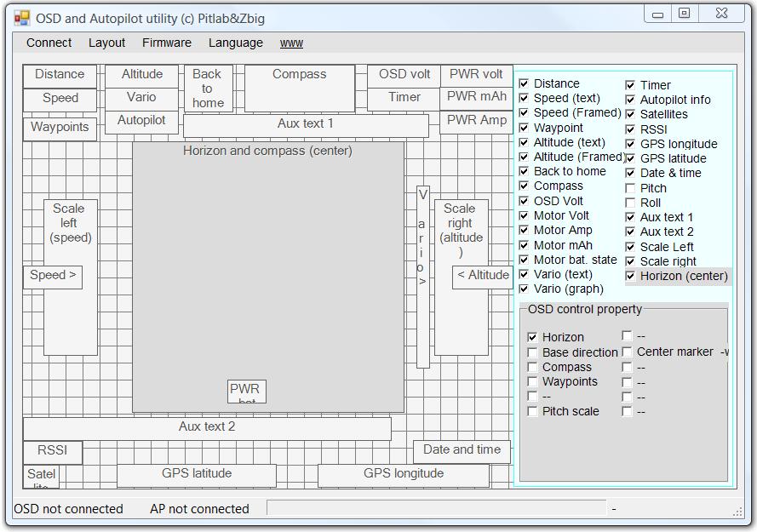Enable Pitch scale in OSD control property

pyautogui.click(x=532, y=411)
